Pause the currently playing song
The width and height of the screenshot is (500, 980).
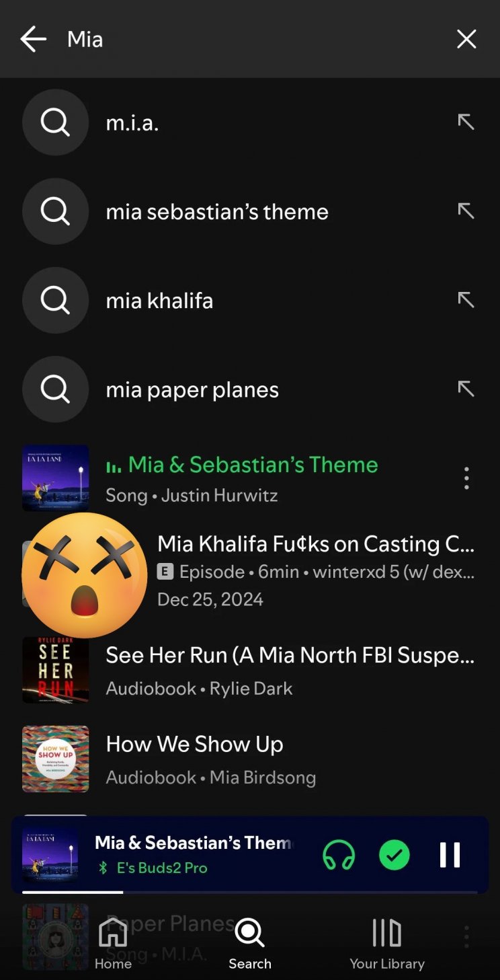[x=450, y=855]
